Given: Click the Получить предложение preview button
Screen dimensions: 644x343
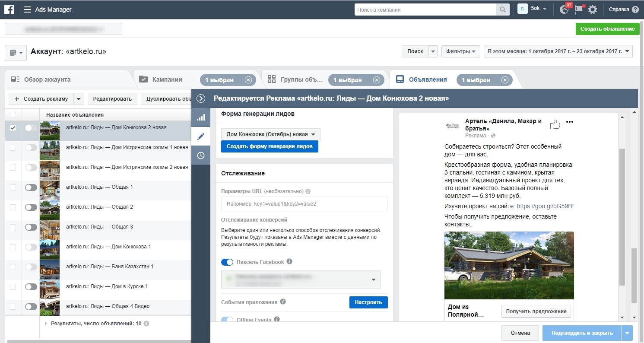Looking at the screenshot, I should coord(536,311).
